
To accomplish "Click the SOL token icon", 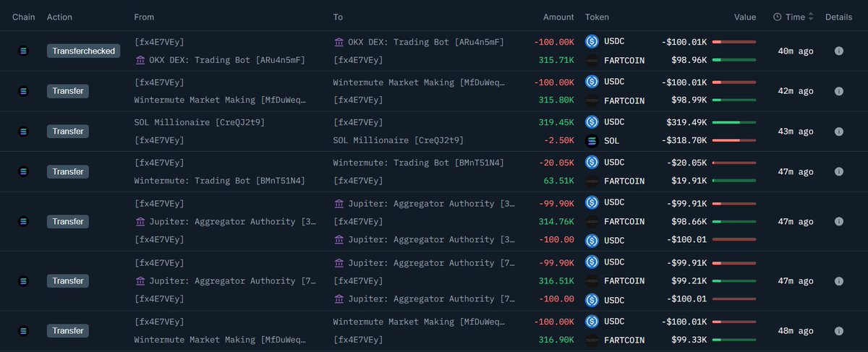I will (x=592, y=141).
